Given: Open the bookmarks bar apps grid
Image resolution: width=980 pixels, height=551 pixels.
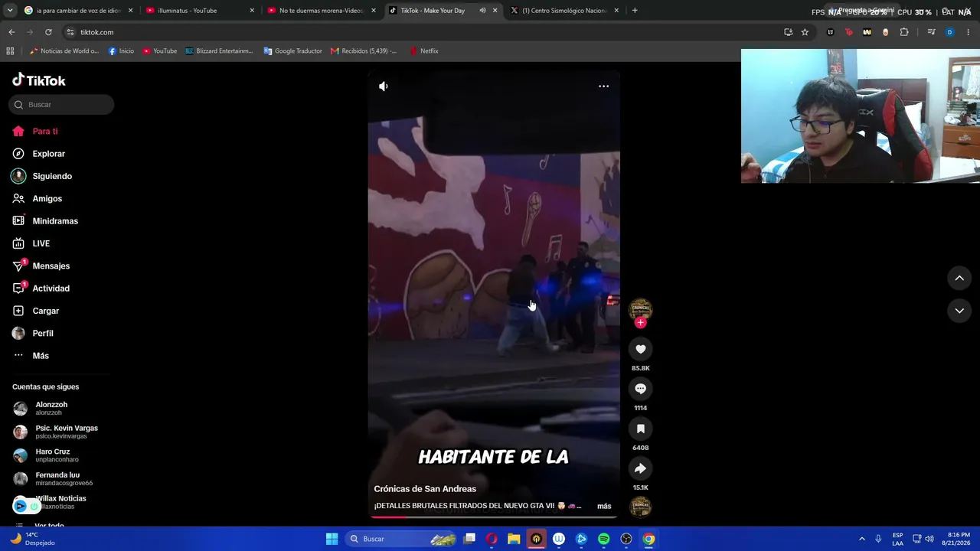Looking at the screenshot, I should point(10,51).
